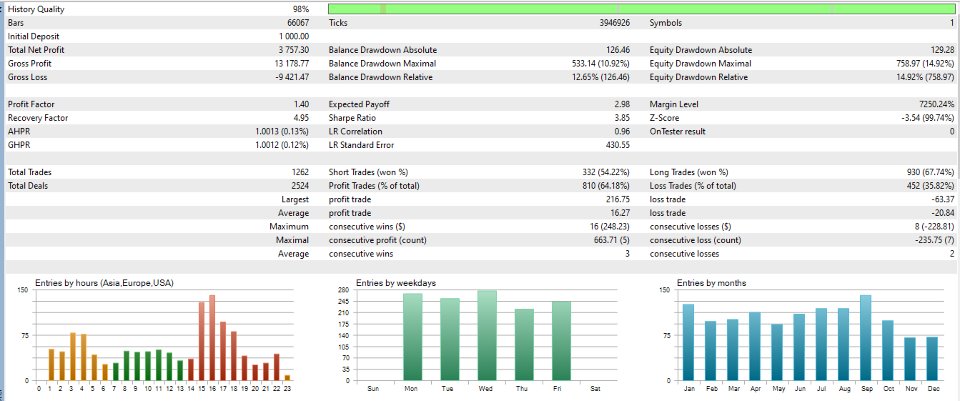The image size is (960, 401).
Task: Click the Wednesday bar in weekdays chart
Action: [x=487, y=335]
